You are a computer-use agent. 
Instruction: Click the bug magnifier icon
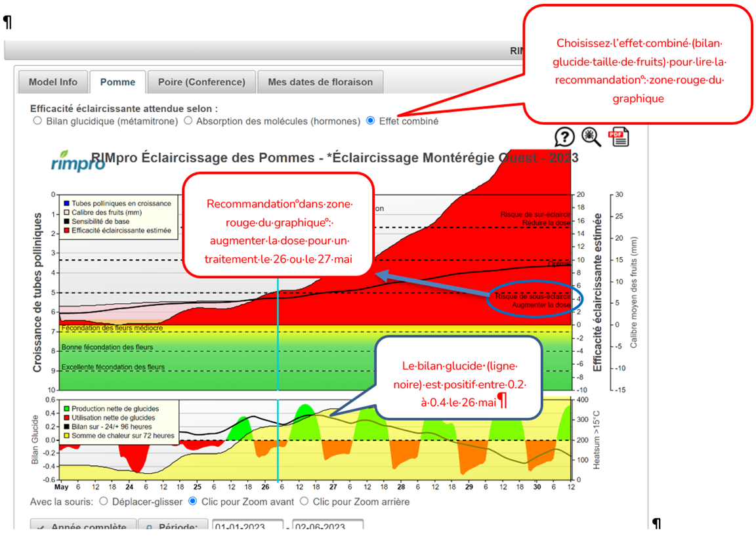[x=591, y=137]
